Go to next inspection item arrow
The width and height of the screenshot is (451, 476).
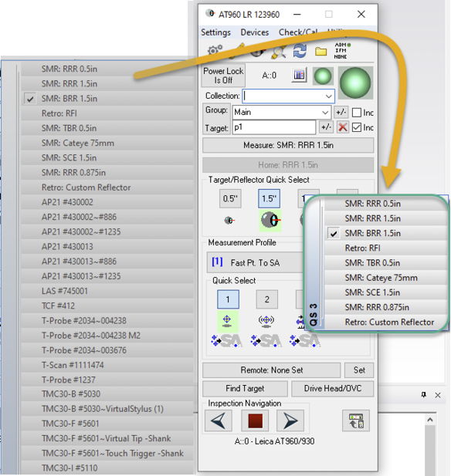coord(290,420)
